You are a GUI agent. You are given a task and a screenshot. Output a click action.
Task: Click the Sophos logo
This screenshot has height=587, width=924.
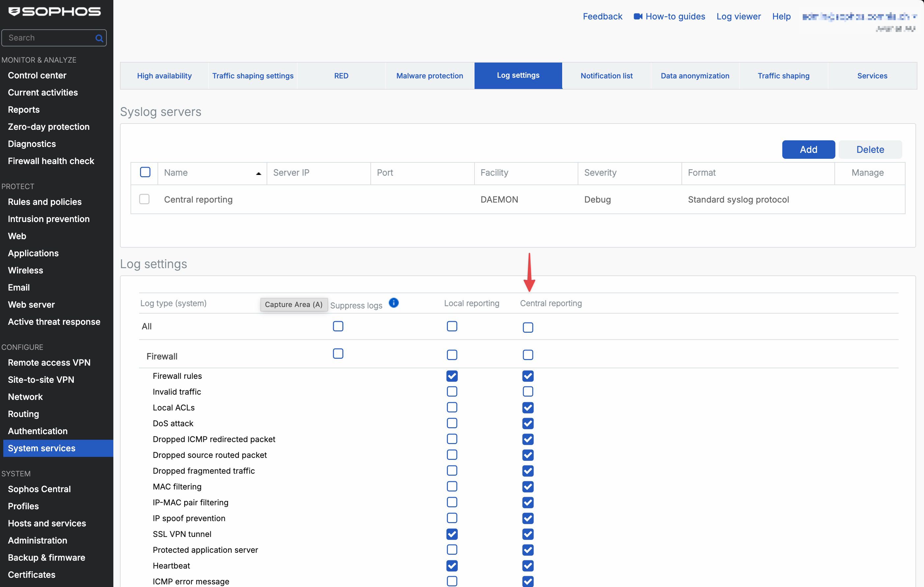pyautogui.click(x=54, y=12)
